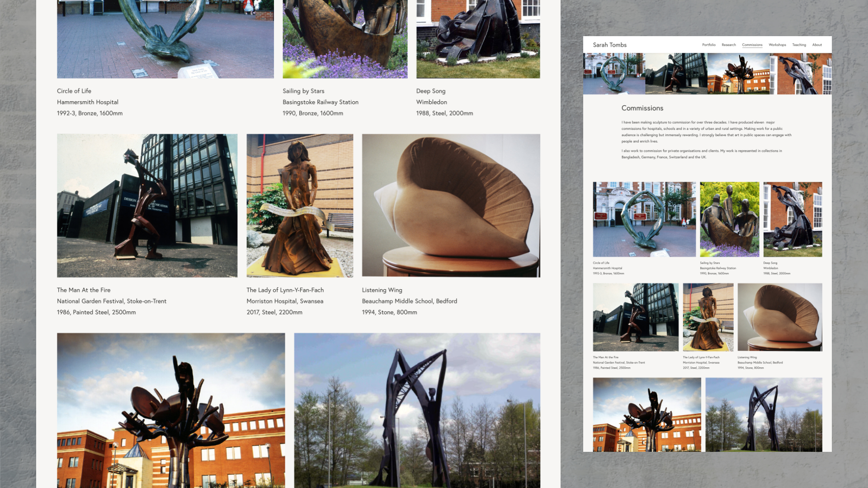Go to the Workshops section
This screenshot has height=488, width=868.
tap(777, 45)
